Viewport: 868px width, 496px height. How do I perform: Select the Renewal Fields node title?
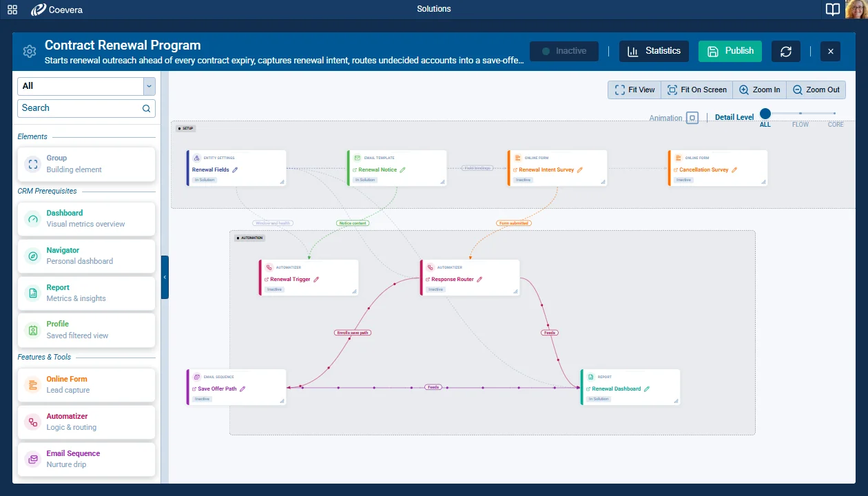tap(211, 169)
